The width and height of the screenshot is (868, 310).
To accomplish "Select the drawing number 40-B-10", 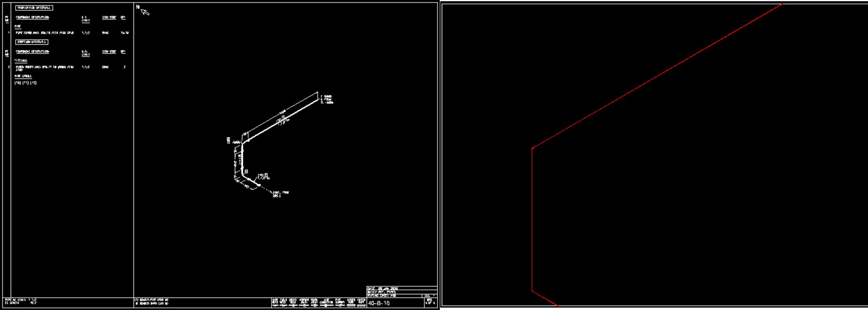I will click(379, 303).
